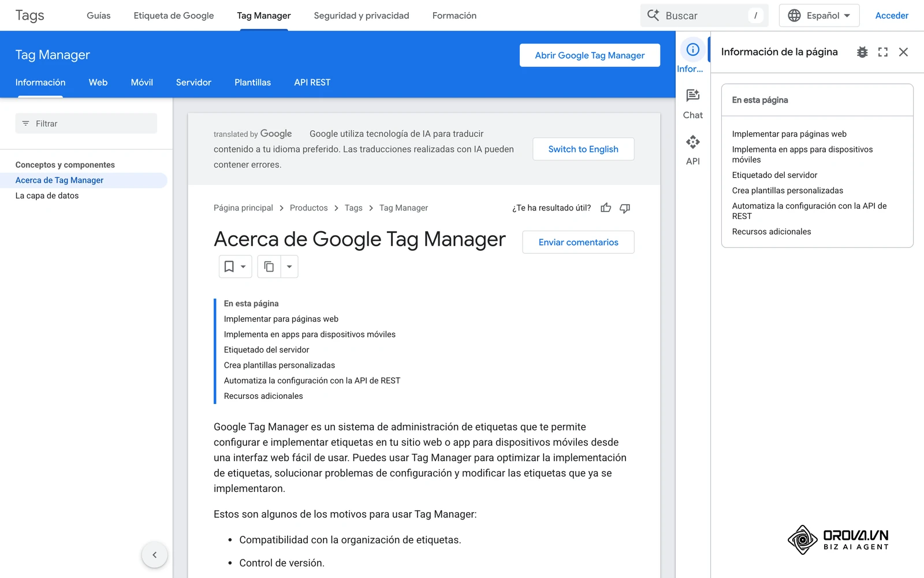The image size is (924, 578).
Task: Click the Enviar comentarios button
Action: pyautogui.click(x=578, y=242)
